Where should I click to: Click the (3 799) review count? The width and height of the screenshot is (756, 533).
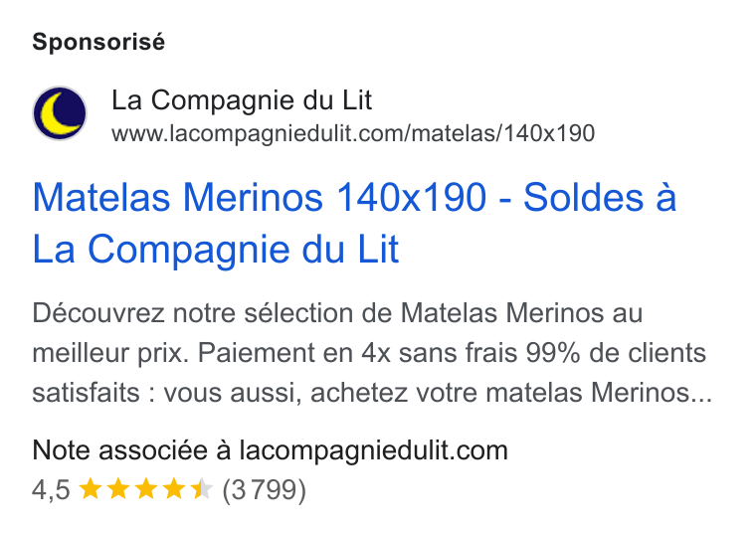pos(264,490)
